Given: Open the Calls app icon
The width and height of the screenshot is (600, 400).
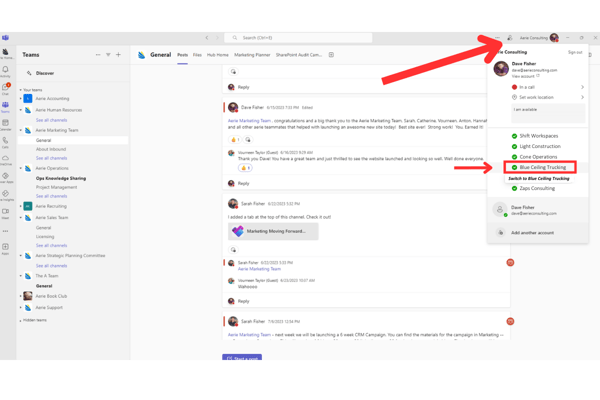Looking at the screenshot, I should pos(5,142).
